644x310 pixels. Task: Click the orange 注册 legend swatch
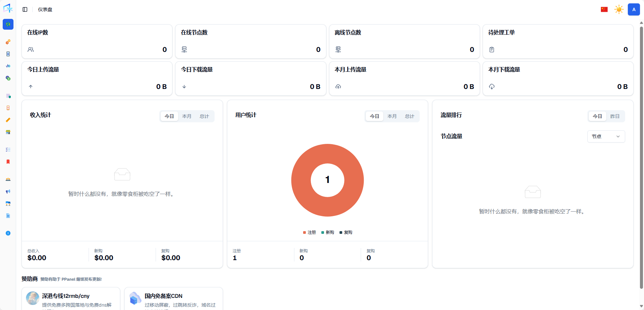[304, 232]
